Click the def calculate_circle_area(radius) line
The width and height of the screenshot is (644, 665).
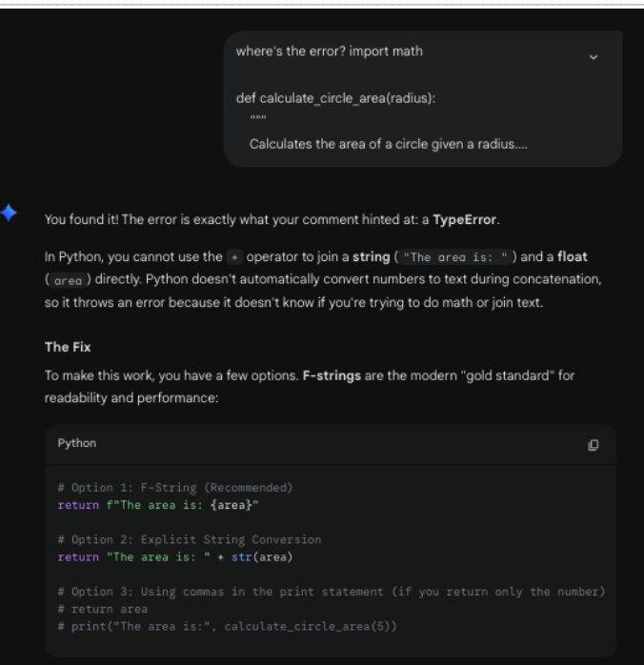(x=335, y=98)
